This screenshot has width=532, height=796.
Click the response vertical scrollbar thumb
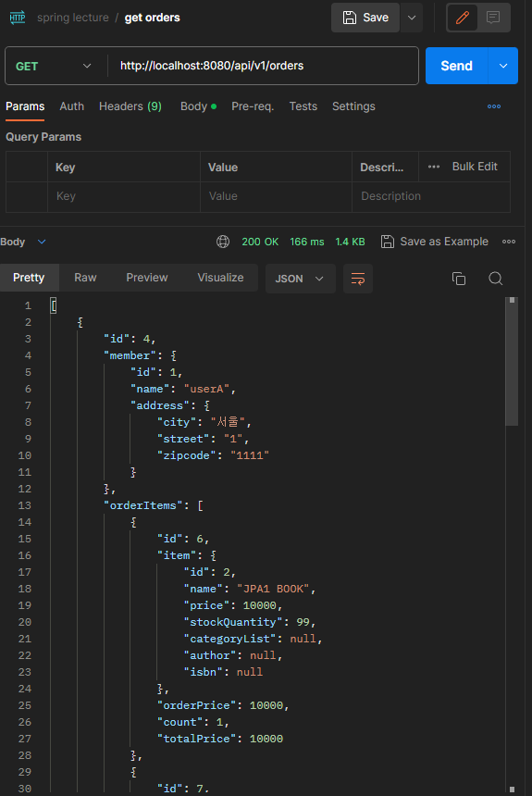tap(512, 362)
